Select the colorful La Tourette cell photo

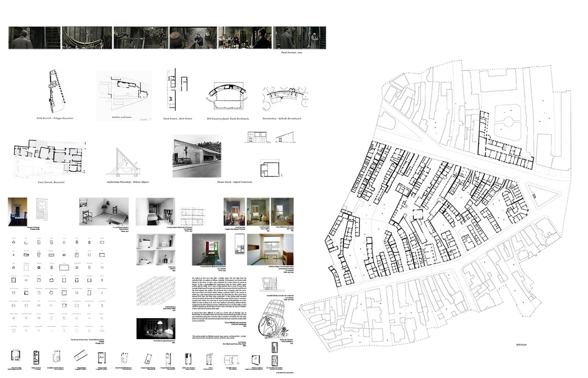click(x=209, y=249)
